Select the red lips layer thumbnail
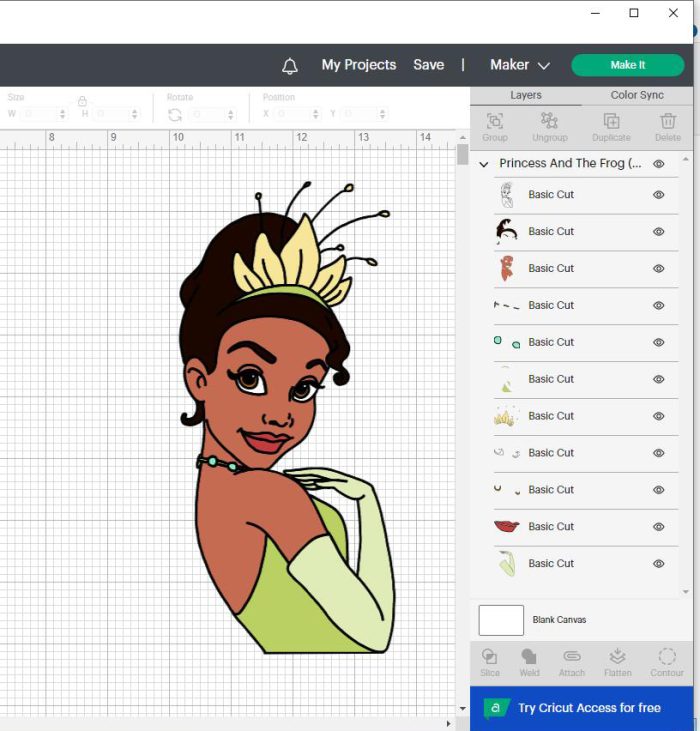Image resolution: width=700 pixels, height=731 pixels. [x=507, y=527]
